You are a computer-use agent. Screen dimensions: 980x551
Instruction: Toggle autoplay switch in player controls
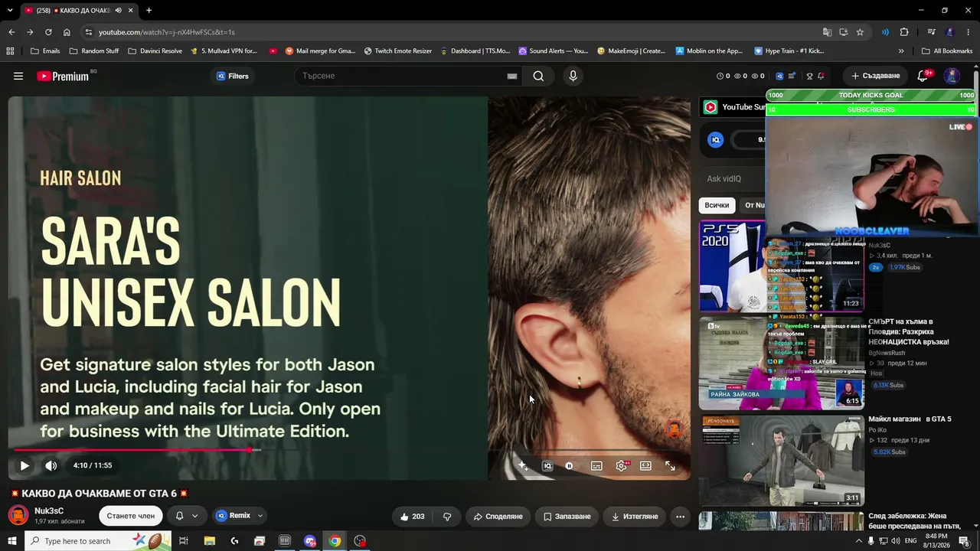tap(569, 465)
